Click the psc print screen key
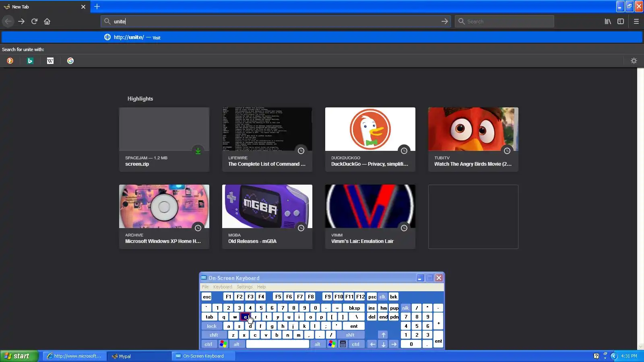644x362 pixels. [372, 297]
